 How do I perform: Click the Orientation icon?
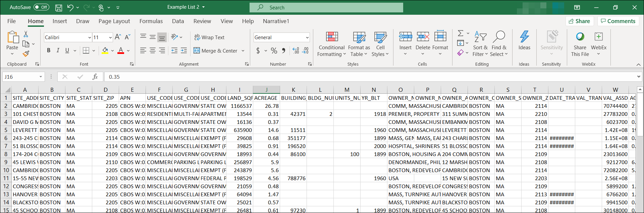click(174, 37)
